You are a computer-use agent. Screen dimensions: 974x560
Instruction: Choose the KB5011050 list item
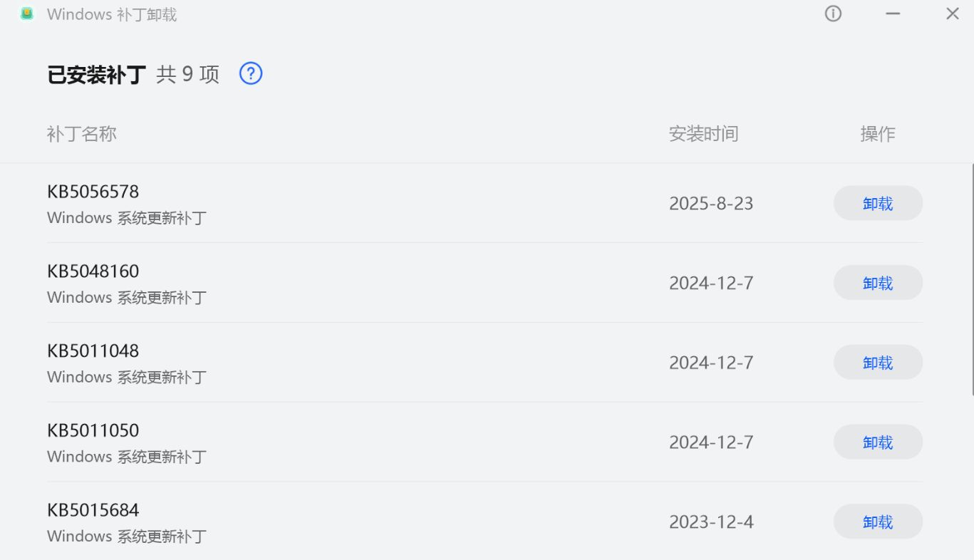(x=93, y=431)
